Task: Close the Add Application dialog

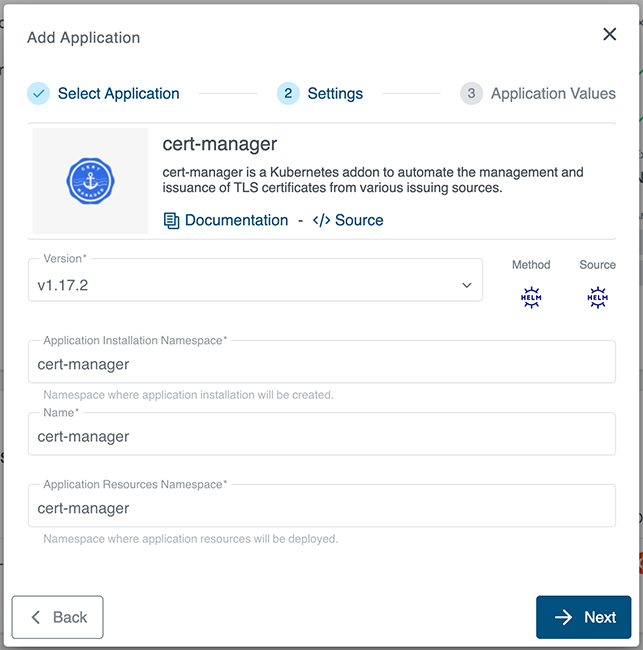Action: (609, 35)
